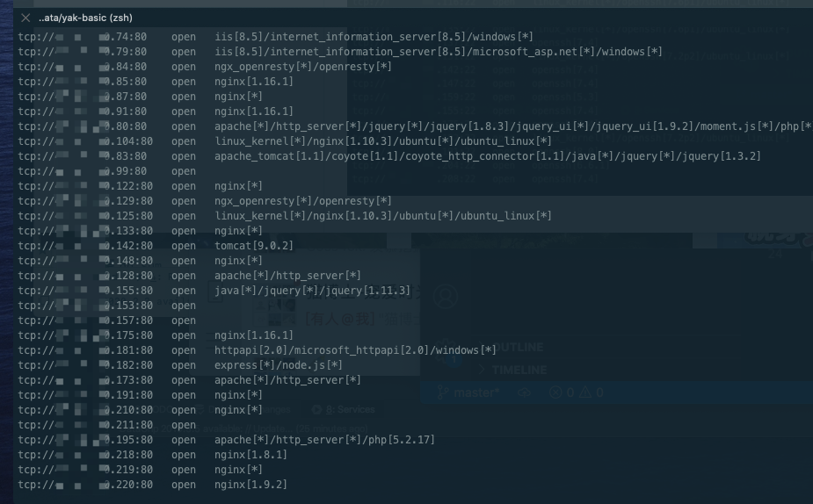813x504 pixels.
Task: Click nginx[1.16.1] on the .91:80 row
Action: [253, 112]
